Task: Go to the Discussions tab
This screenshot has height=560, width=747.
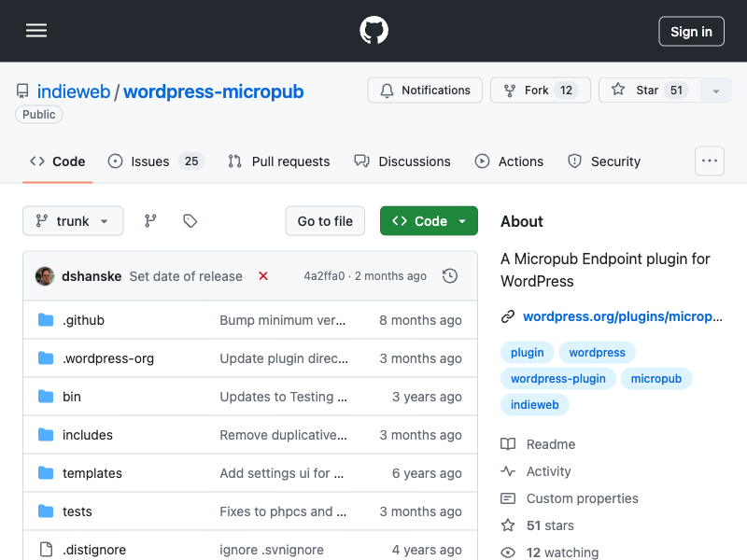Action: [402, 161]
